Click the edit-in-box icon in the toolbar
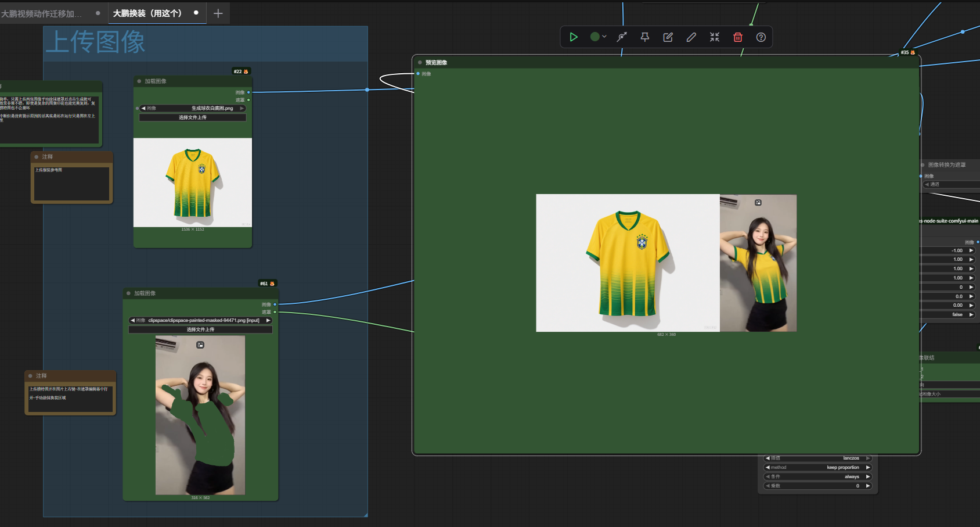This screenshot has height=527, width=980. [668, 37]
